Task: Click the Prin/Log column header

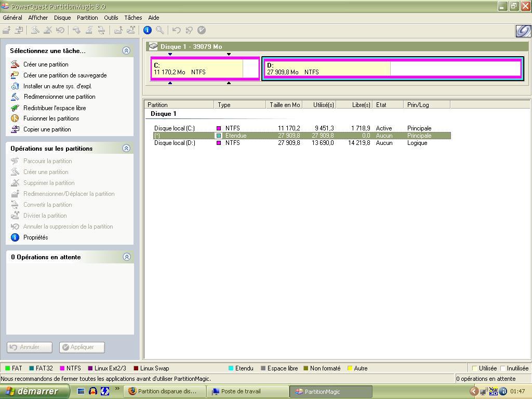Action: point(427,105)
